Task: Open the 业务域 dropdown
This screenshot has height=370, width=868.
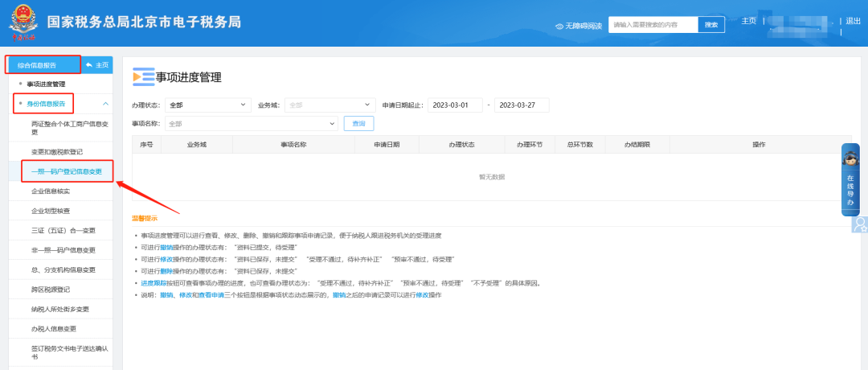Action: (x=330, y=105)
